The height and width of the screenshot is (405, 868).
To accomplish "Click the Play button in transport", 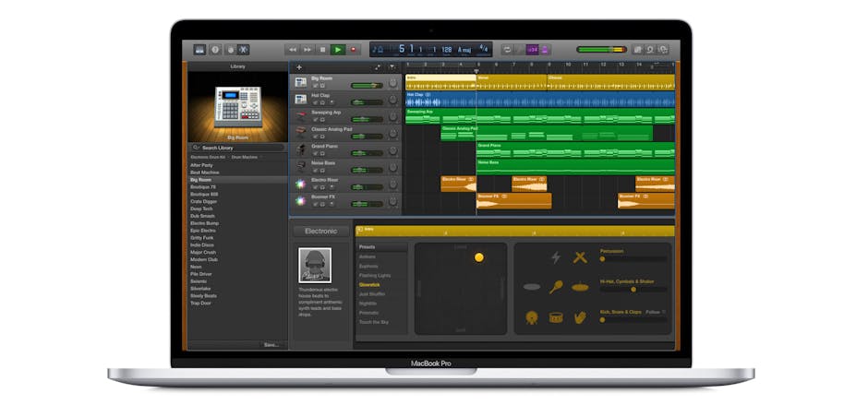I will click(337, 49).
